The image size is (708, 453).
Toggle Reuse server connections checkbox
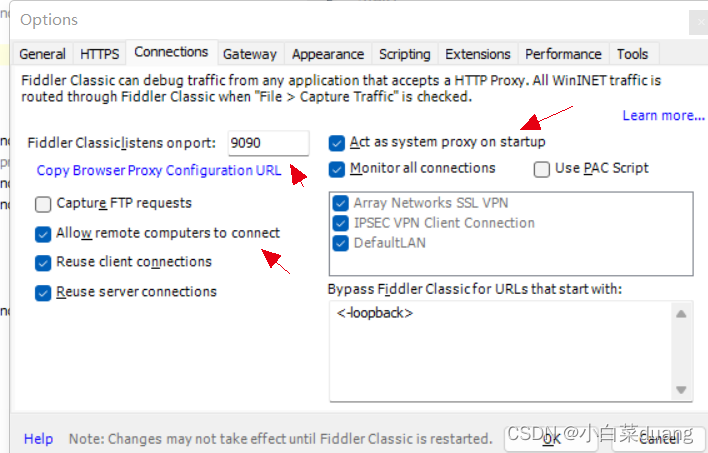tap(43, 293)
